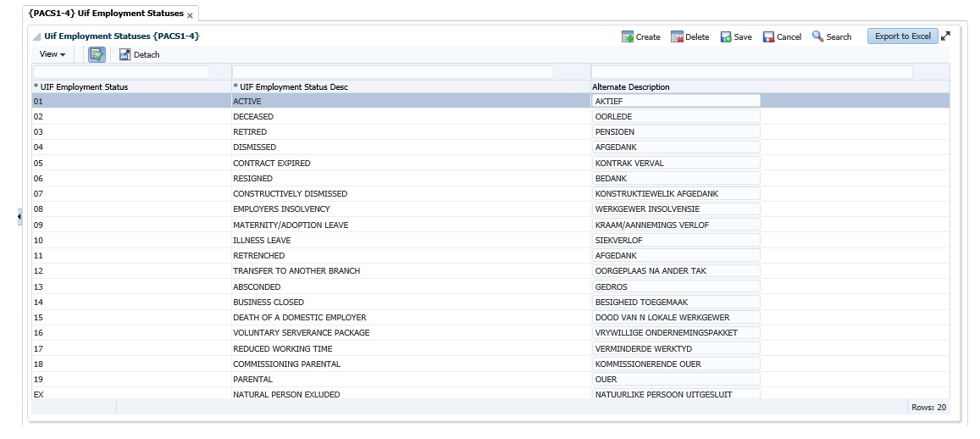Edit the GEDROS alternate description field
The width and height of the screenshot is (980, 439).
coord(676,286)
